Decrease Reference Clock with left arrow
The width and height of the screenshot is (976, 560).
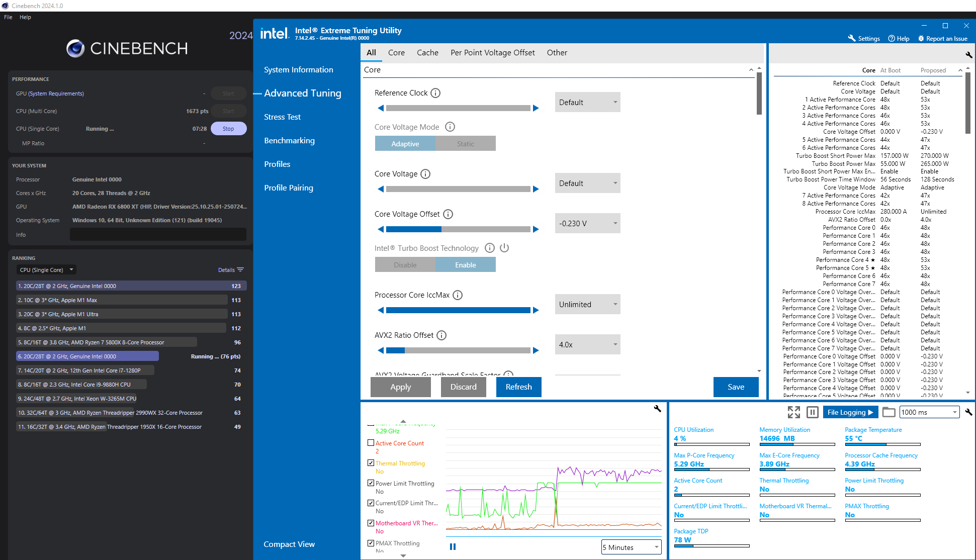point(381,108)
